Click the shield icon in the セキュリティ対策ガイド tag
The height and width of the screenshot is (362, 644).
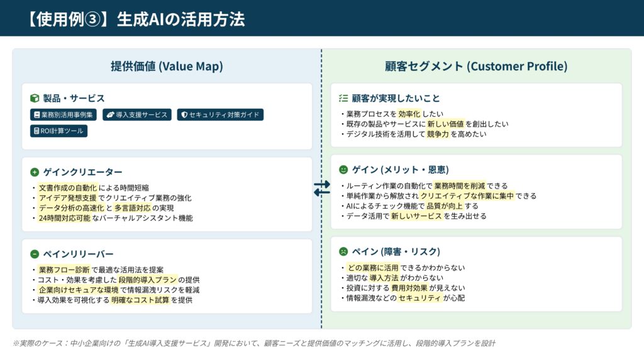(184, 115)
